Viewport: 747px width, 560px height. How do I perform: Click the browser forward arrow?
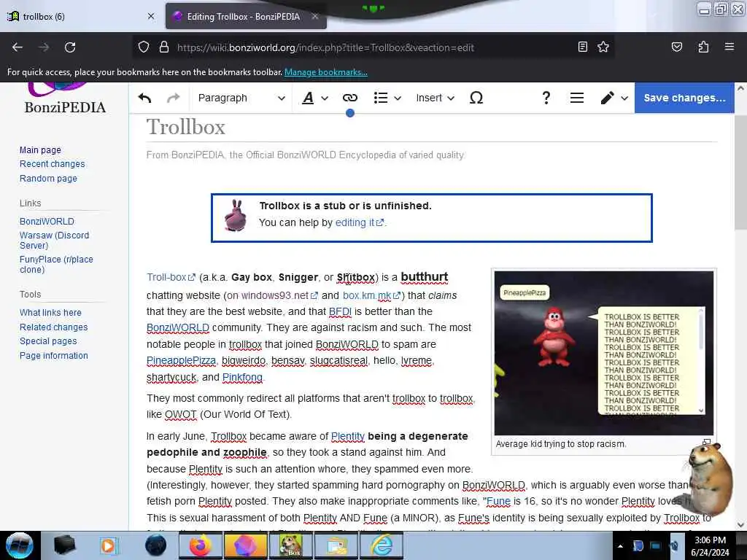(x=43, y=47)
